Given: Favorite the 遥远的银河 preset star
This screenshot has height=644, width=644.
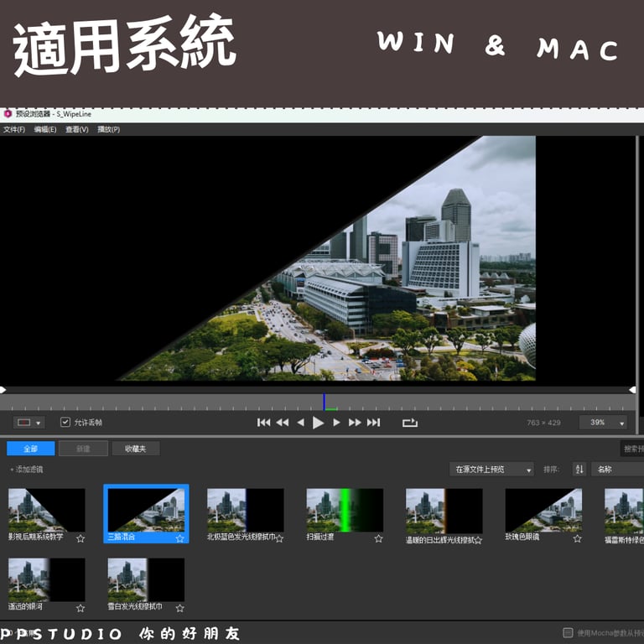Looking at the screenshot, I should coord(80,608).
